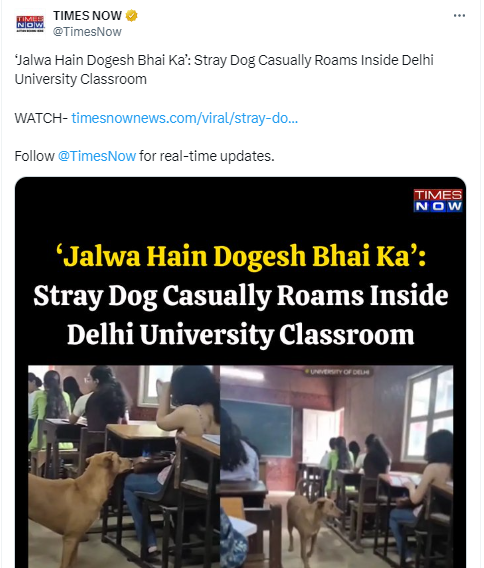Open the left classroom photo with the dog

(x=124, y=467)
